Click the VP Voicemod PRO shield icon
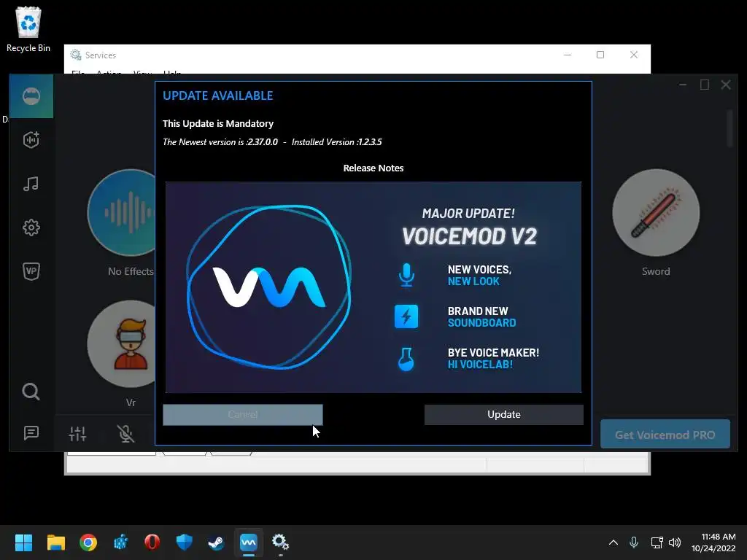747x560 pixels. click(x=31, y=271)
